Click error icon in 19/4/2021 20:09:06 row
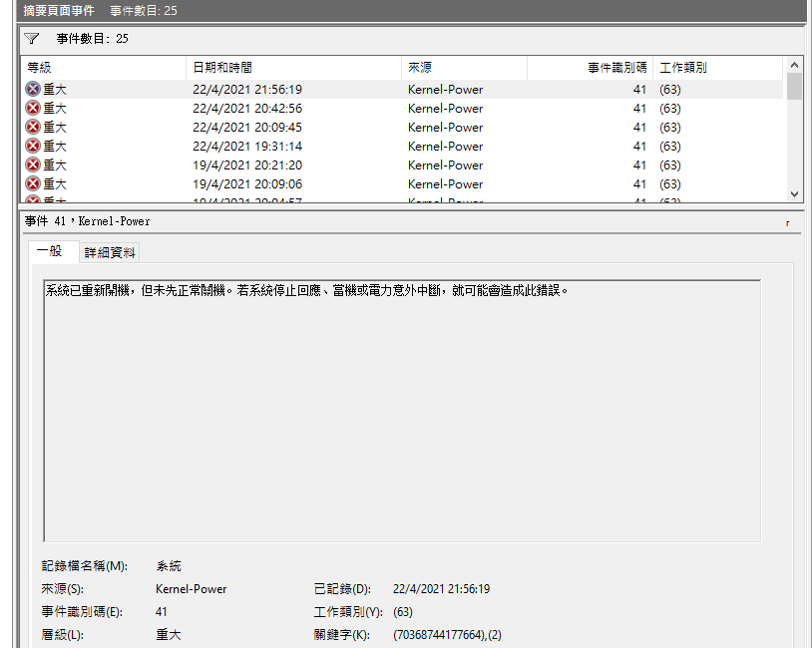812x648 pixels. [x=33, y=184]
